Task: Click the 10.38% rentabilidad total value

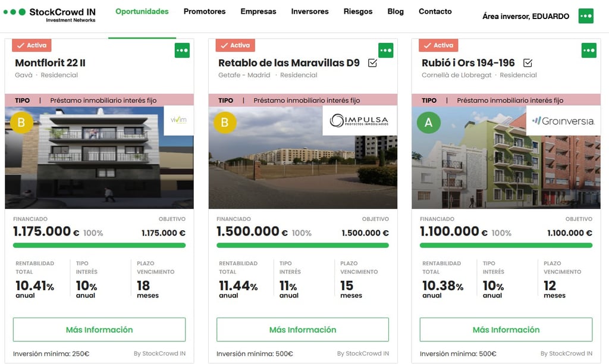Action: tap(442, 286)
